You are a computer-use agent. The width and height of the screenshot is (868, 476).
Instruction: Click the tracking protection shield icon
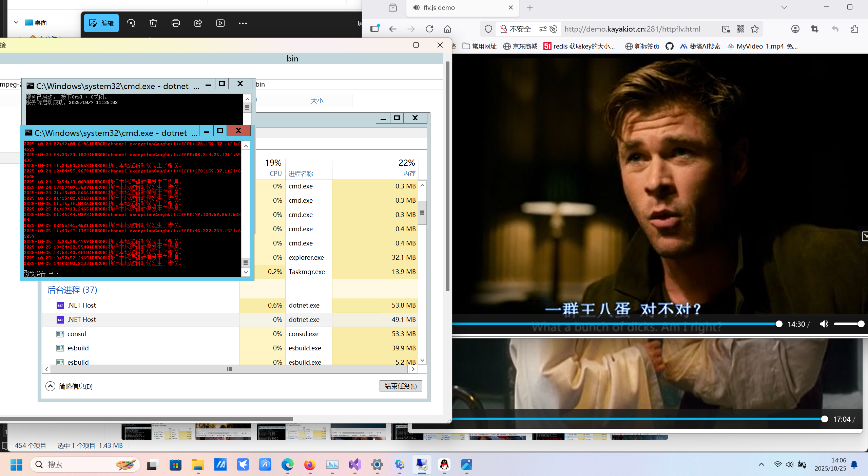488,29
